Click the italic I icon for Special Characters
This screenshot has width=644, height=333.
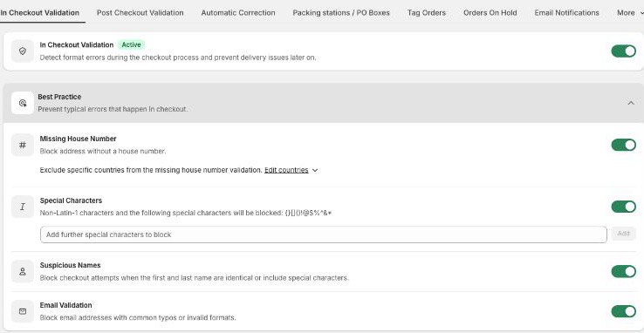coord(23,207)
